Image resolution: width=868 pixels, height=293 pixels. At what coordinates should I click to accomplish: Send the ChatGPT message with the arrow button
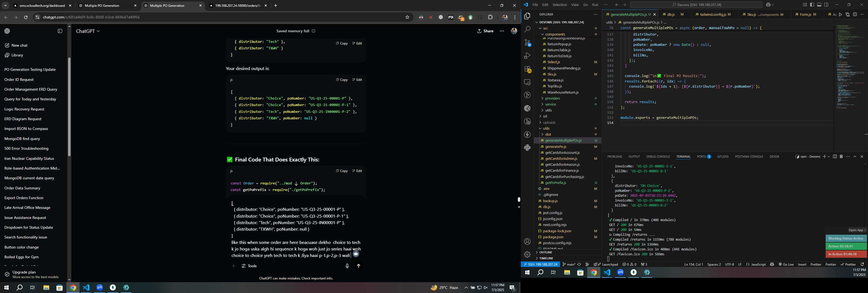pyautogui.click(x=359, y=266)
